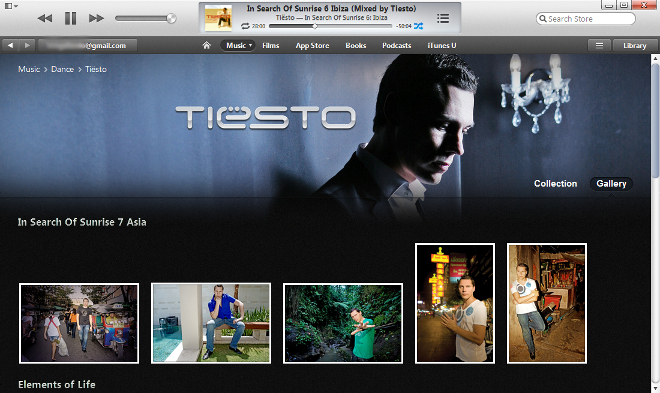This screenshot has width=660, height=393.
Task: Open the App Store section
Action: (x=312, y=45)
